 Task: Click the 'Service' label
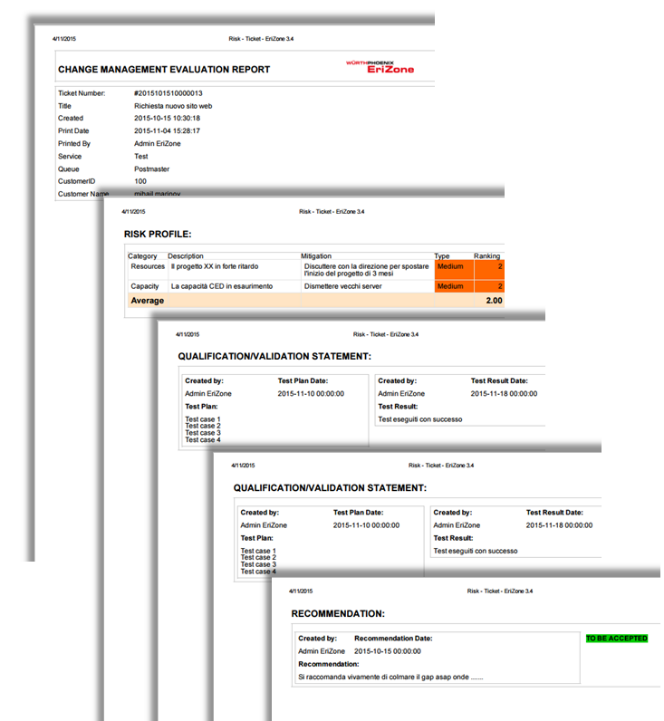pos(69,156)
